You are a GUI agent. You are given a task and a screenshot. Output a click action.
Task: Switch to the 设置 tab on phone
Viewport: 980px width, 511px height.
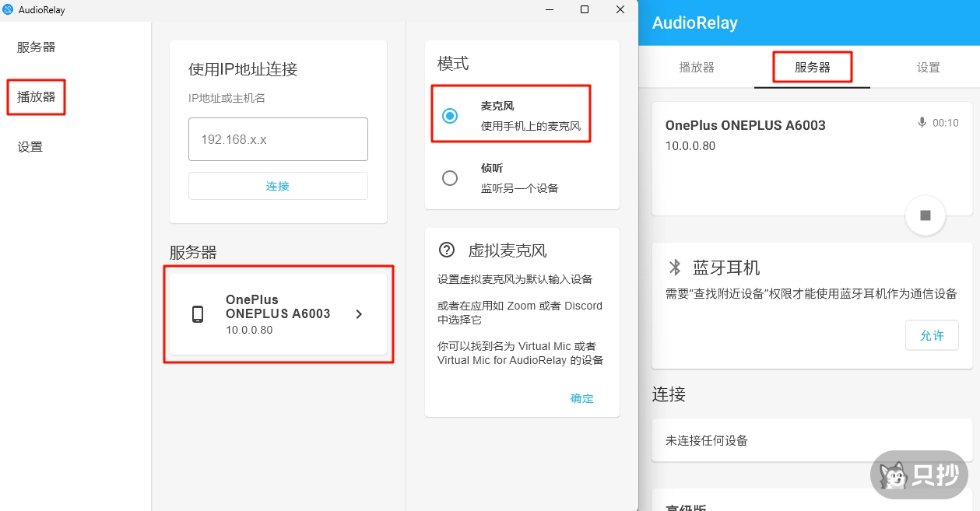pos(928,68)
